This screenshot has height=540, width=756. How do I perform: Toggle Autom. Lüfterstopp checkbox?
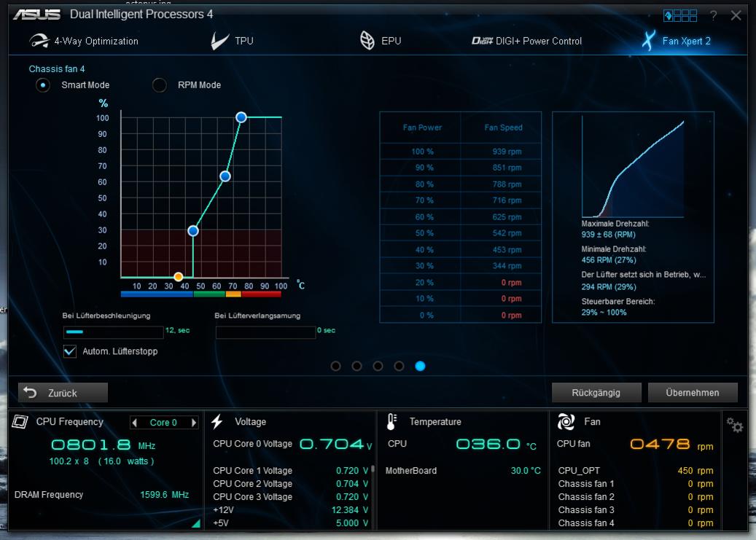(70, 351)
